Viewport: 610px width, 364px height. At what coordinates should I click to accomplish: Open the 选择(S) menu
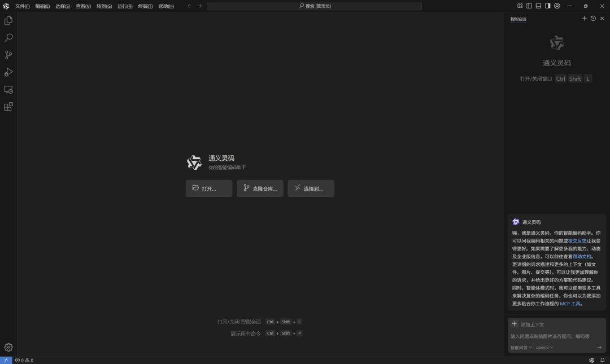tap(63, 6)
